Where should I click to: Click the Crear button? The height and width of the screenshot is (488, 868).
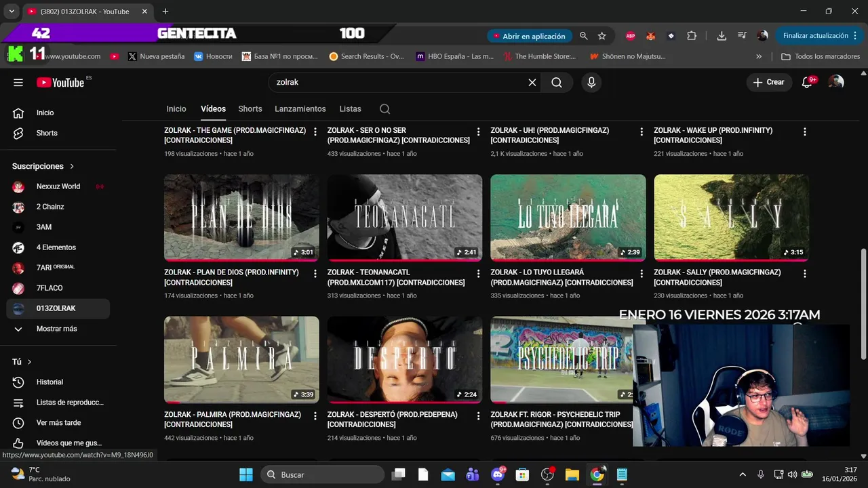[768, 82]
